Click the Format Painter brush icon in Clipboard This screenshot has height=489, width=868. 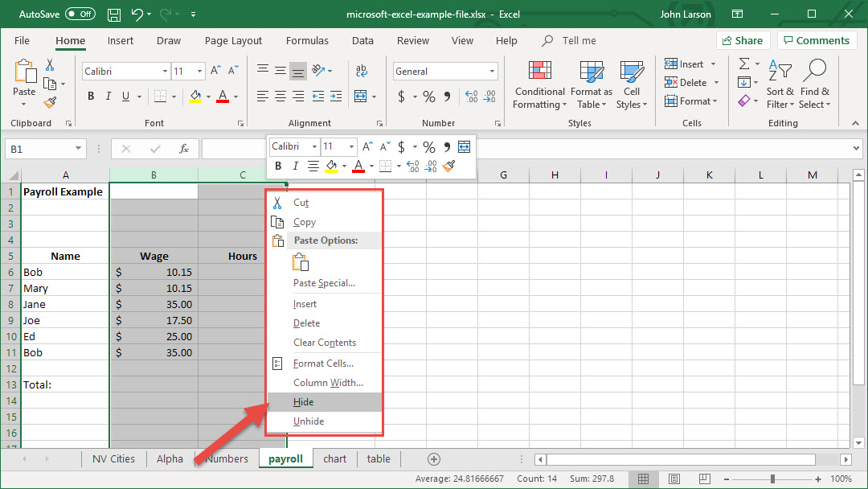click(50, 102)
